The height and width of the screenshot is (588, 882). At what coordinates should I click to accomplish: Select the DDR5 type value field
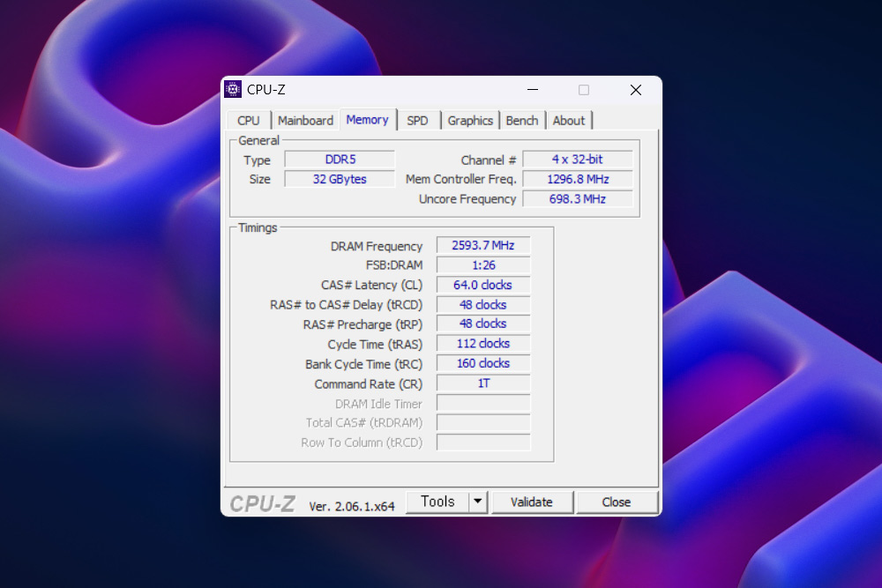point(340,160)
